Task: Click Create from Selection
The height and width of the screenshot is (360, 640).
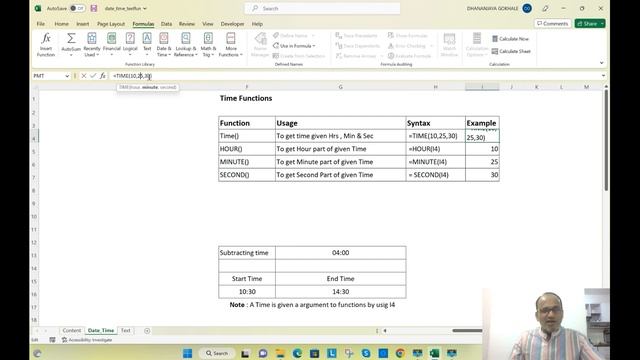Action: (299, 56)
